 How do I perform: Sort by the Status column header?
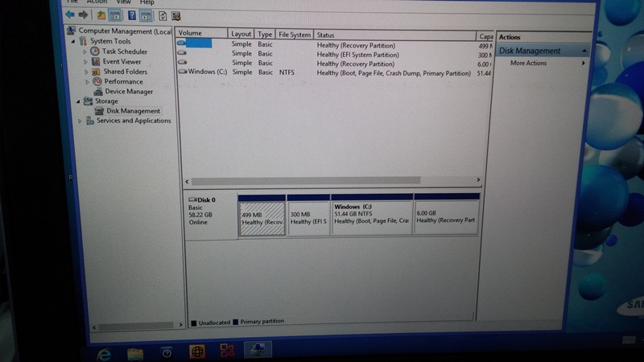click(394, 35)
